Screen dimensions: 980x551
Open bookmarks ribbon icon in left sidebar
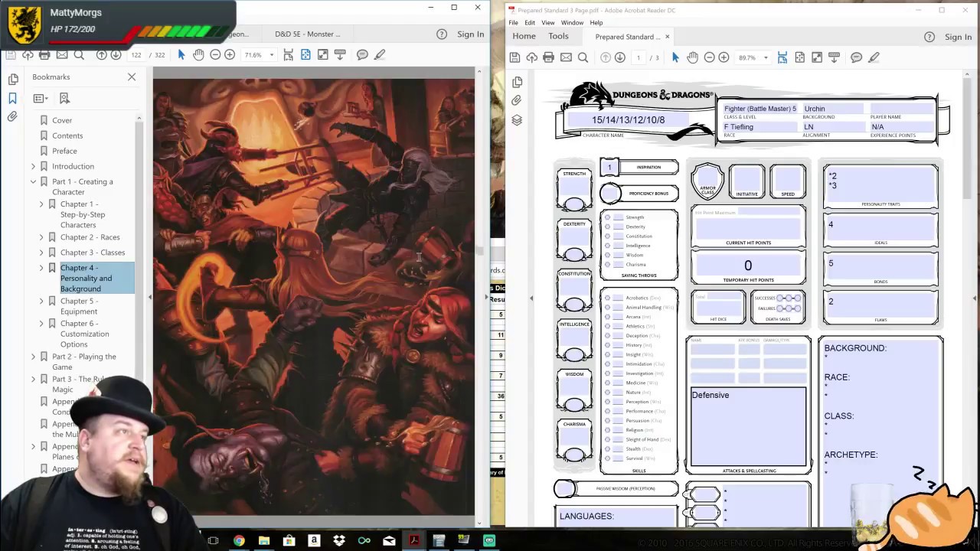pyautogui.click(x=12, y=98)
